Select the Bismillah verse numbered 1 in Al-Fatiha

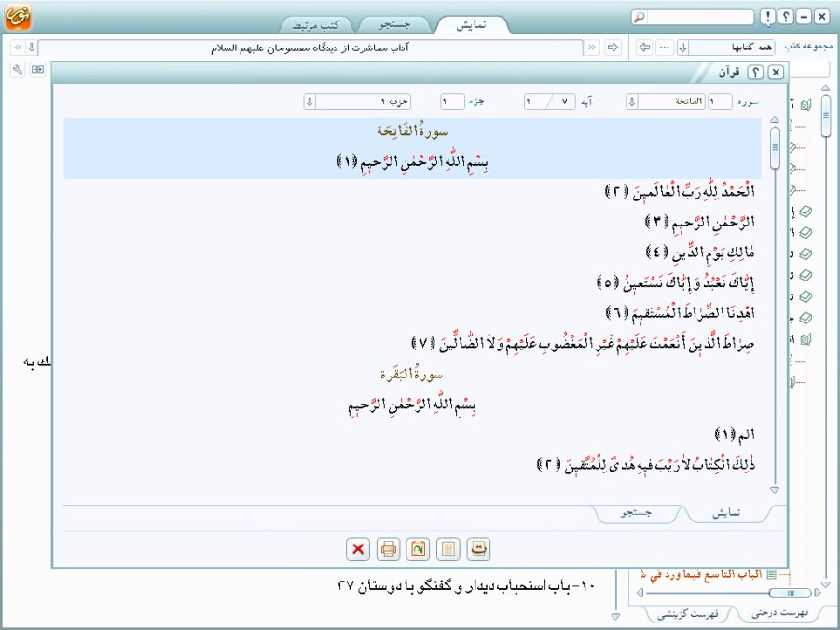(412, 160)
